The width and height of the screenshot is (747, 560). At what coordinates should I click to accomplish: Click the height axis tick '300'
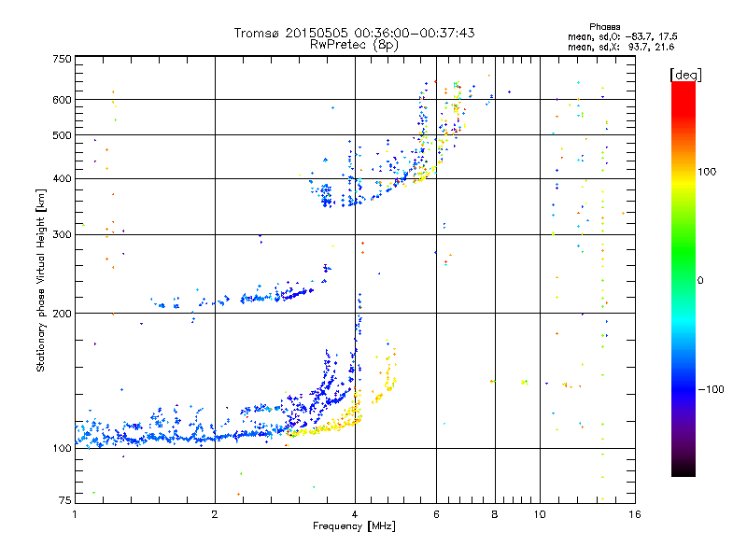pos(63,235)
